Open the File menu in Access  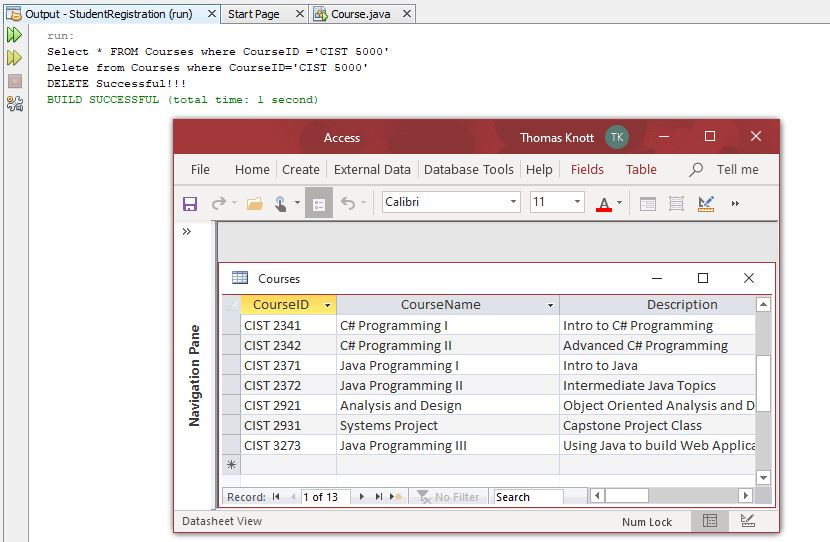pos(200,169)
